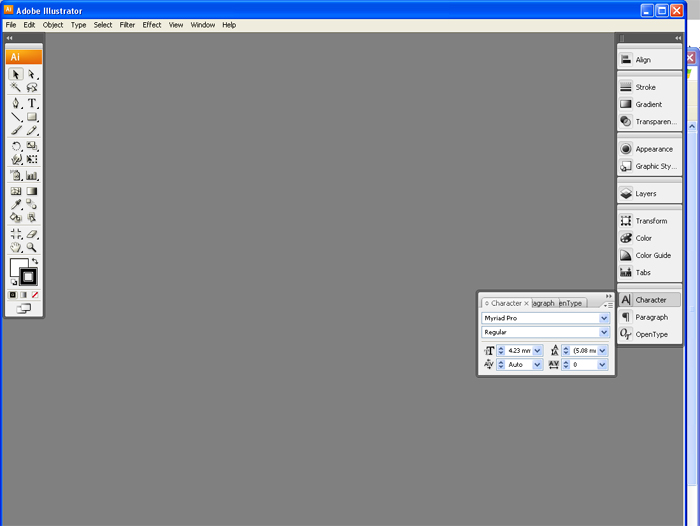This screenshot has width=700, height=526.
Task: Select the Hand tool
Action: click(16, 247)
